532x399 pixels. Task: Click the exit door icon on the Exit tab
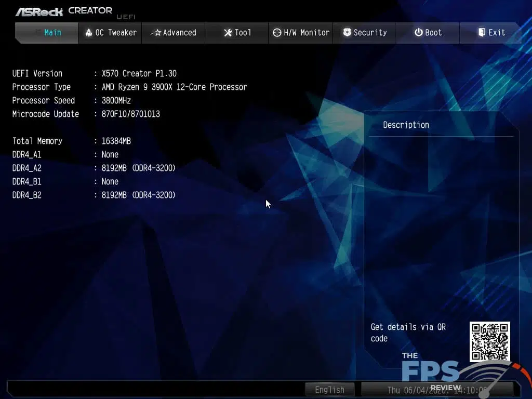point(482,32)
